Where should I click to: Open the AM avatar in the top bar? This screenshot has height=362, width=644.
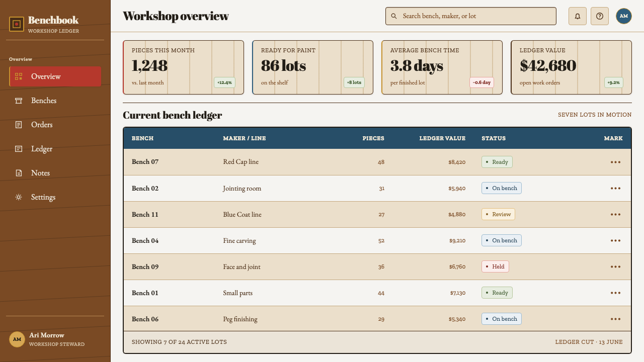pos(624,16)
